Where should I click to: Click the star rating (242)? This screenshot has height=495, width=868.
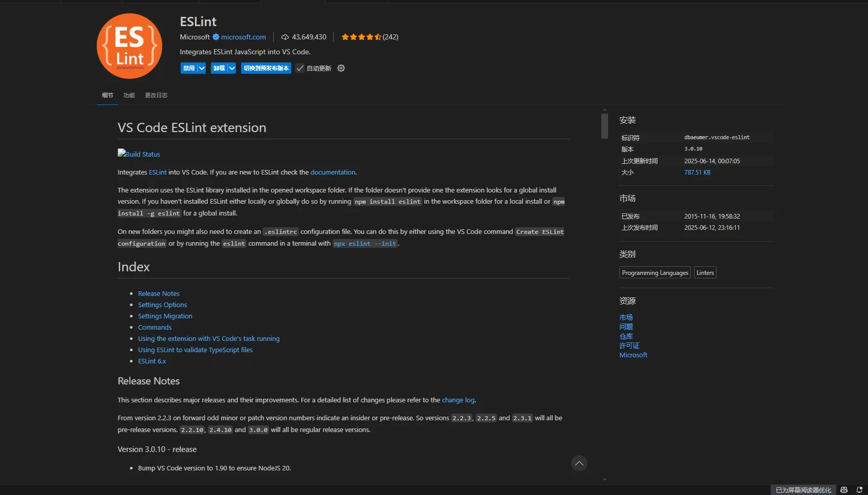370,37
